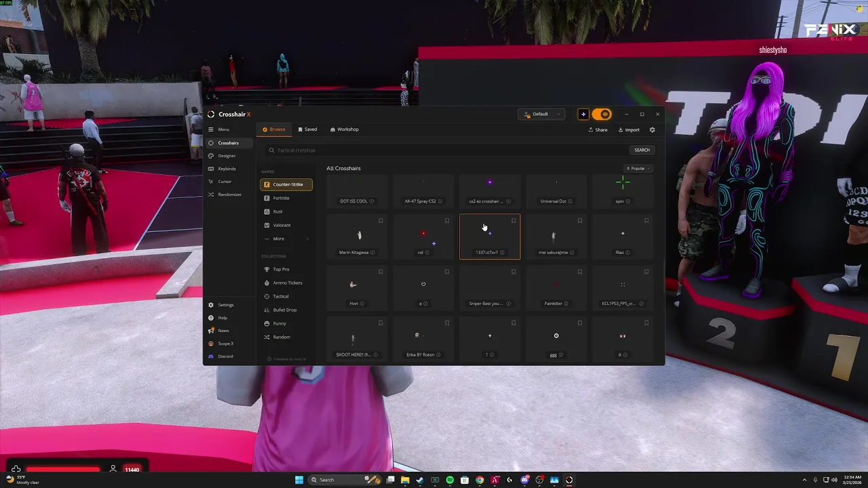Open the Randomizer sidebar section
868x488 pixels.
point(229,195)
